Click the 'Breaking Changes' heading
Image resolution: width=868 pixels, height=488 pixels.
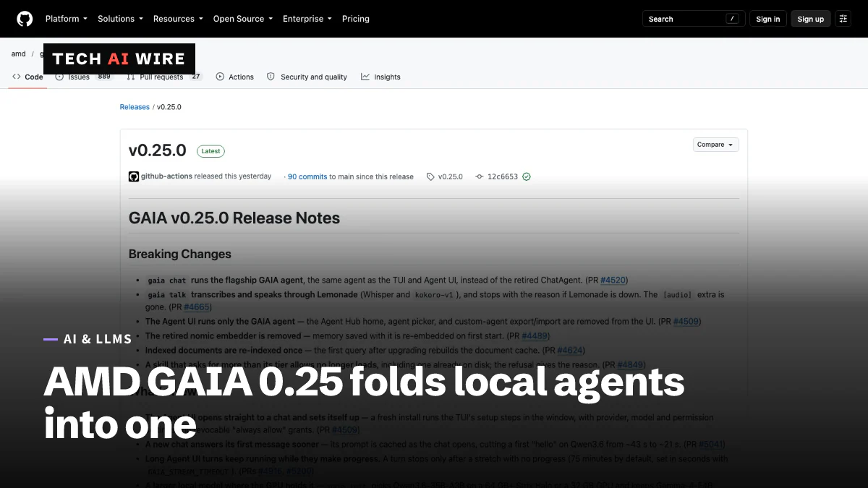tap(180, 254)
